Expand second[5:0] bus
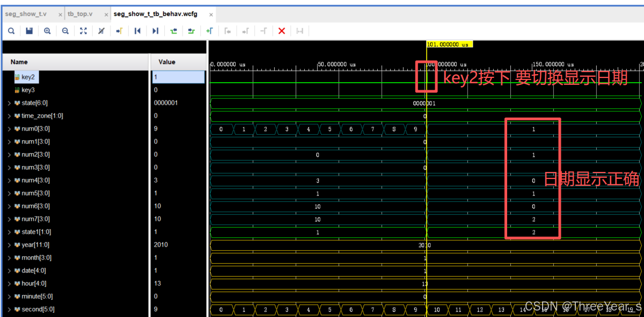Viewport: 644px width, 317px height. tap(9, 309)
